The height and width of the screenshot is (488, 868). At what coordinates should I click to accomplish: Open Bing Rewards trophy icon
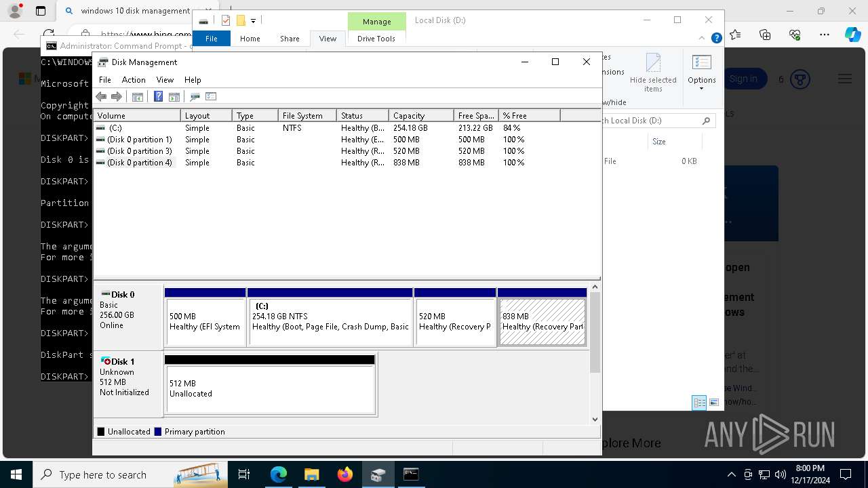(x=800, y=79)
